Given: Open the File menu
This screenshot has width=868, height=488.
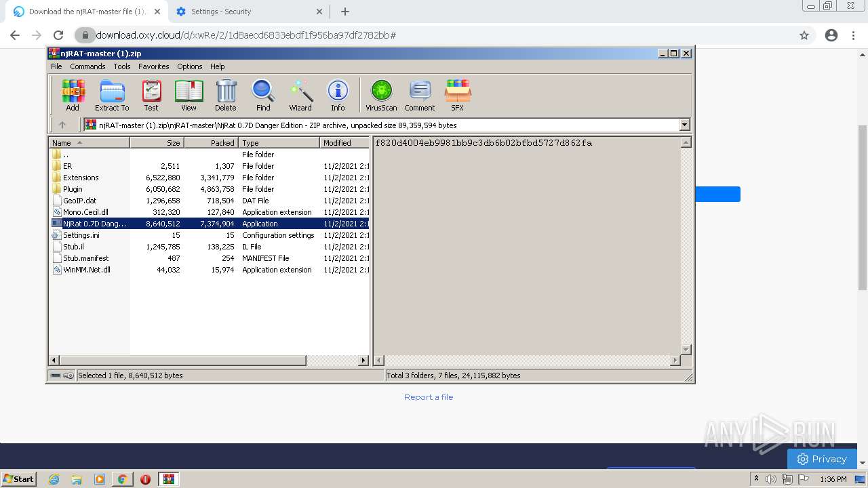Looking at the screenshot, I should 56,66.
